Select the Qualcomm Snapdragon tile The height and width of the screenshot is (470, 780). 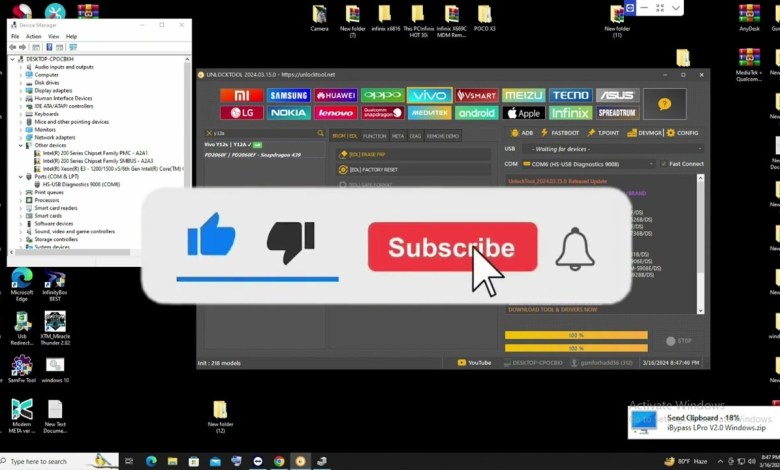point(383,113)
